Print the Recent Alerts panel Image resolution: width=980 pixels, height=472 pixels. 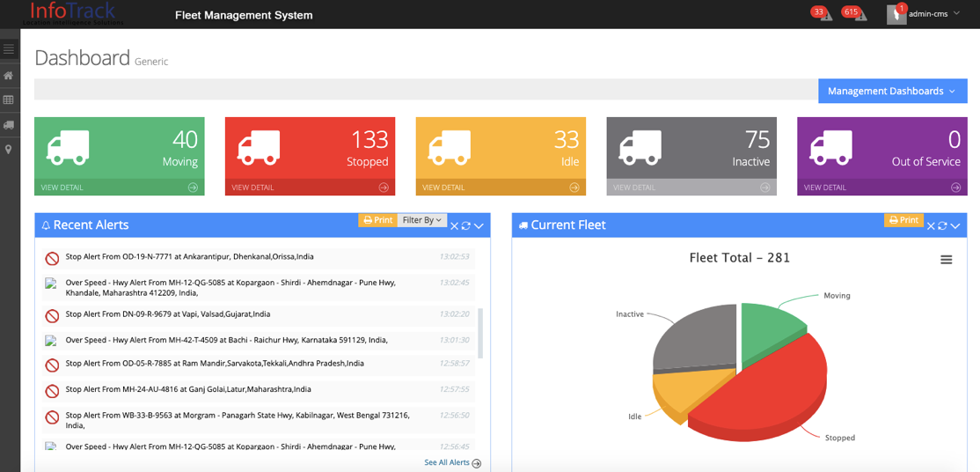point(377,220)
